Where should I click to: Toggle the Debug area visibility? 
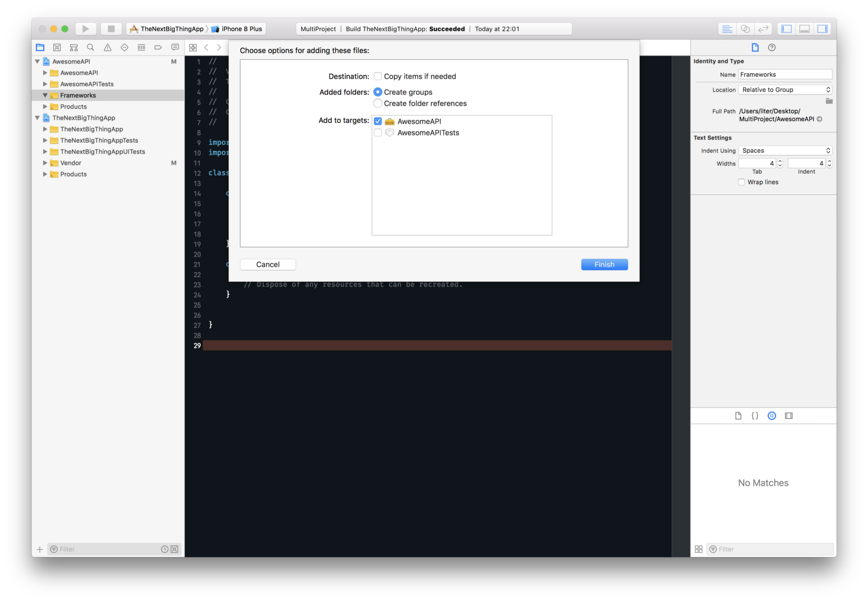point(805,29)
